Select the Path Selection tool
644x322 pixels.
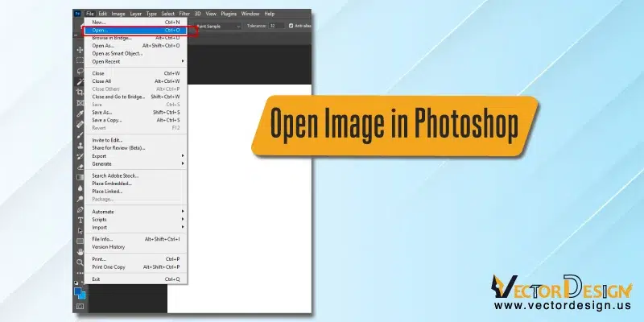[80, 231]
